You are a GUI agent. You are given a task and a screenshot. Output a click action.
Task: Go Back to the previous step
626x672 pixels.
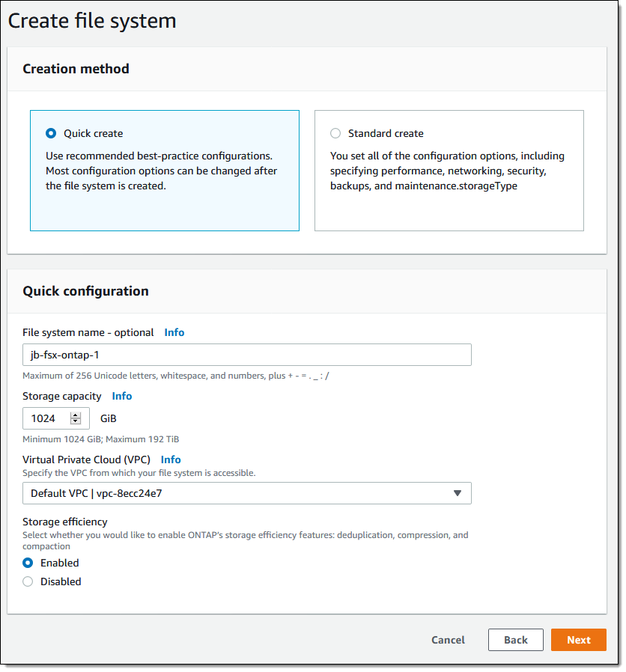(516, 640)
